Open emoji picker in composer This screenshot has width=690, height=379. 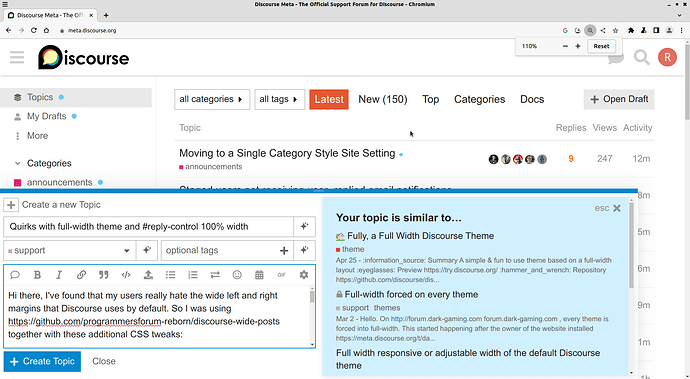(x=237, y=275)
